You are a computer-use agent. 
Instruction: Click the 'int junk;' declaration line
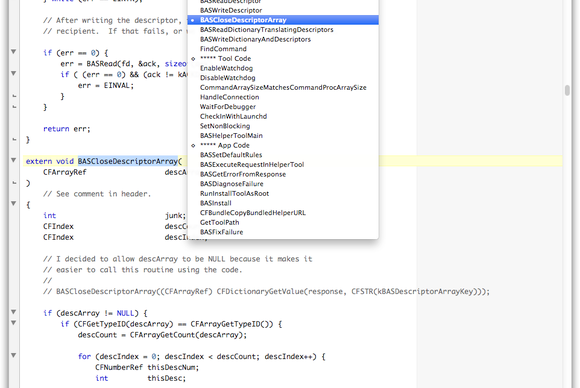point(114,215)
